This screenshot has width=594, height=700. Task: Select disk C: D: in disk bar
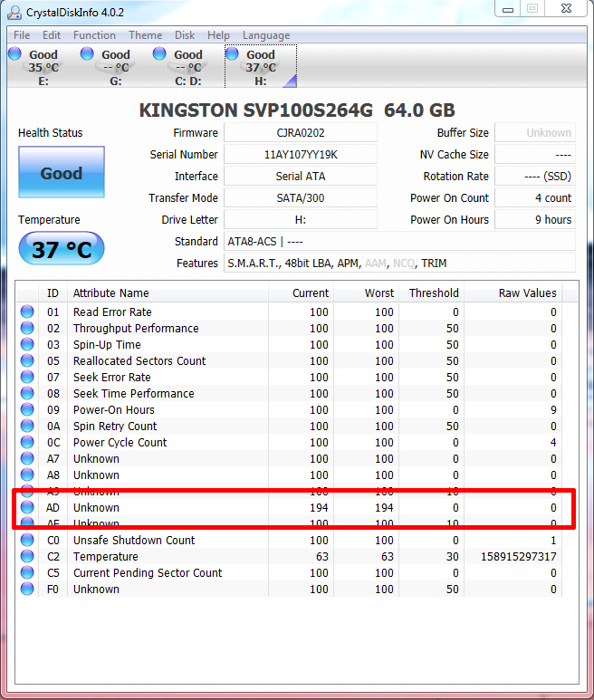(x=187, y=66)
